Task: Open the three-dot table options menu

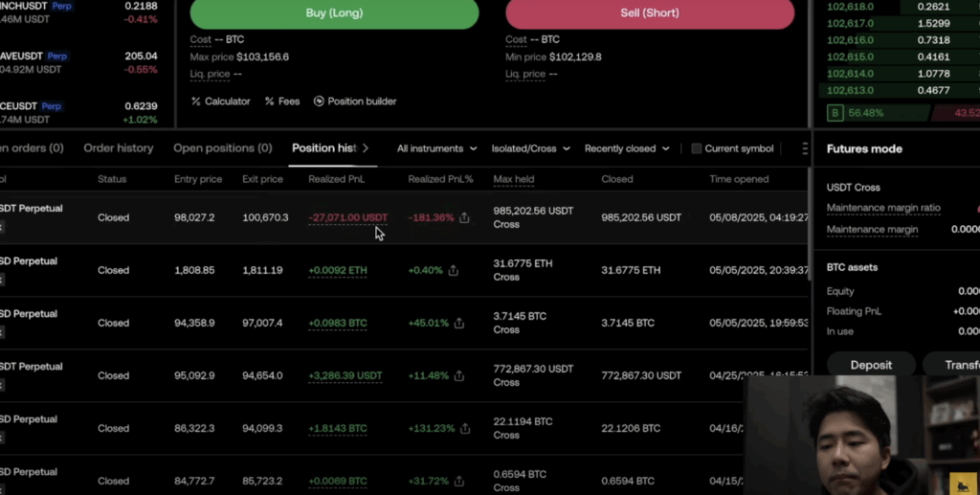Action: [805, 148]
